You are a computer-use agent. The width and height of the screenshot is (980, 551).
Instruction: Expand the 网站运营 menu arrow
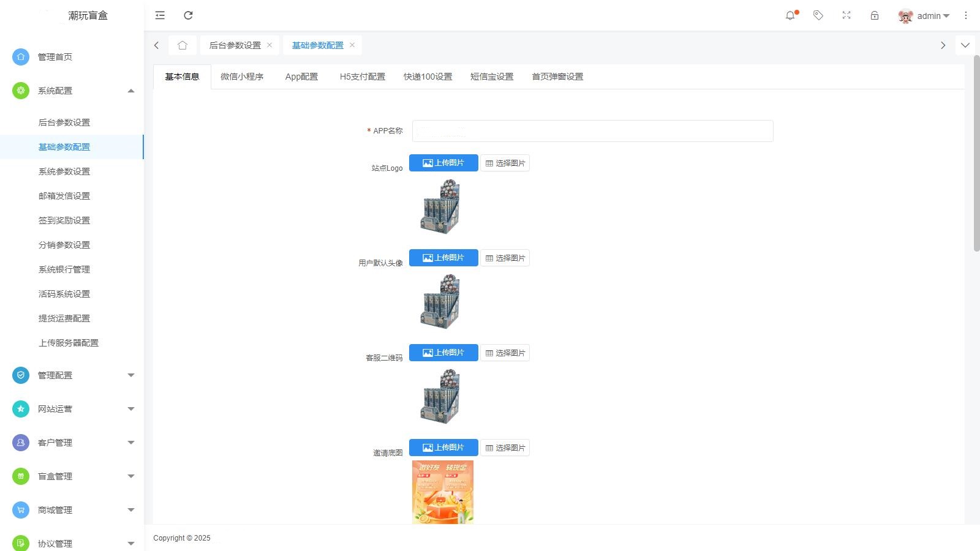click(x=130, y=409)
